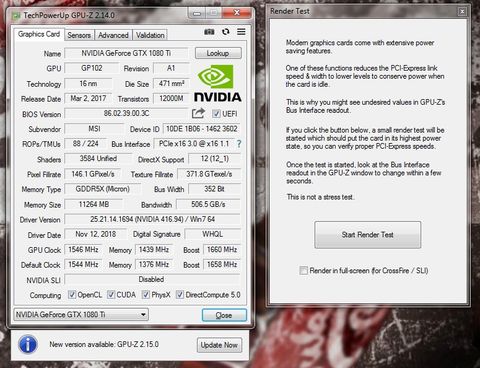Screen dimensions: 480x368
Task: Toggle the UEFI checkbox
Action: [x=216, y=114]
